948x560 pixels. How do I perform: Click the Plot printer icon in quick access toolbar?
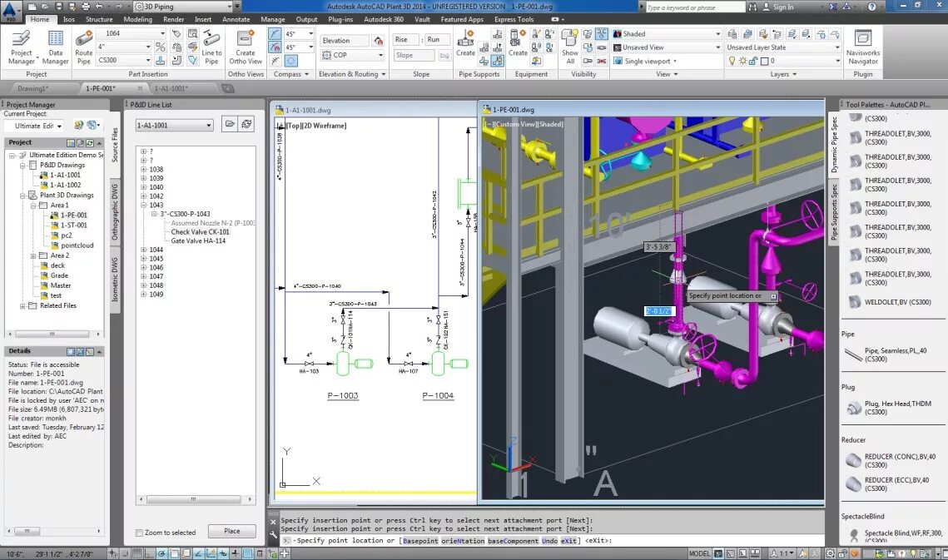(x=85, y=7)
